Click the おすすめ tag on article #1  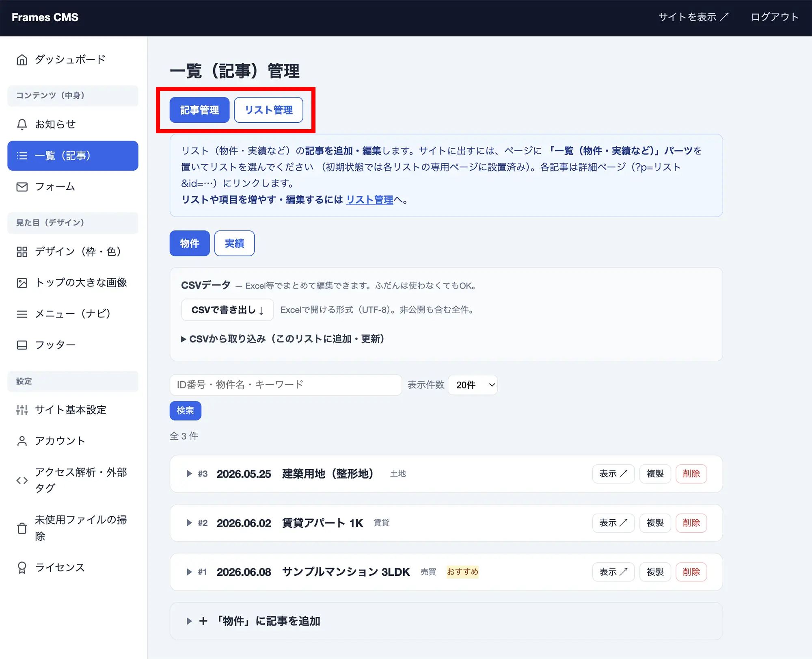(462, 572)
